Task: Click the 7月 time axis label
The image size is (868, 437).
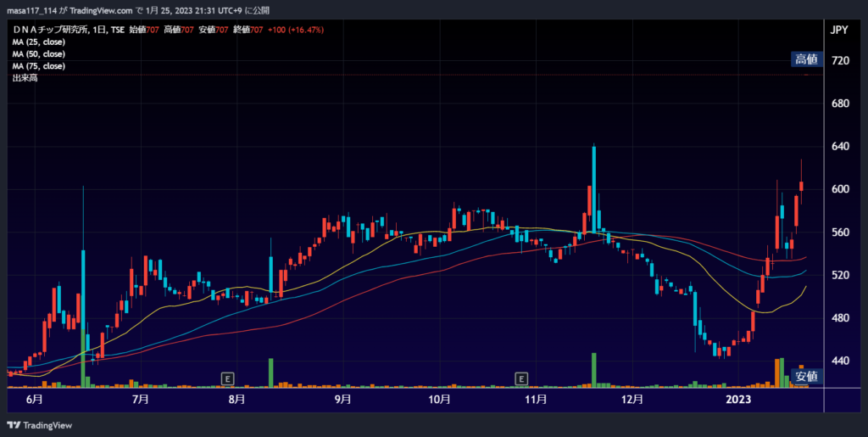Action: click(x=142, y=400)
